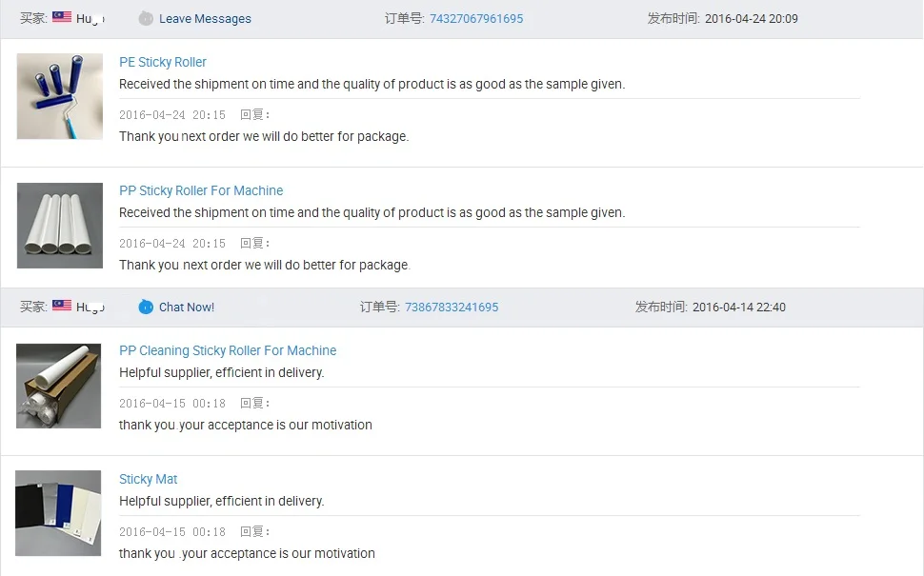The height and width of the screenshot is (576, 924).
Task: View the Sticky Mat color samples thumbnail
Action: point(59,513)
